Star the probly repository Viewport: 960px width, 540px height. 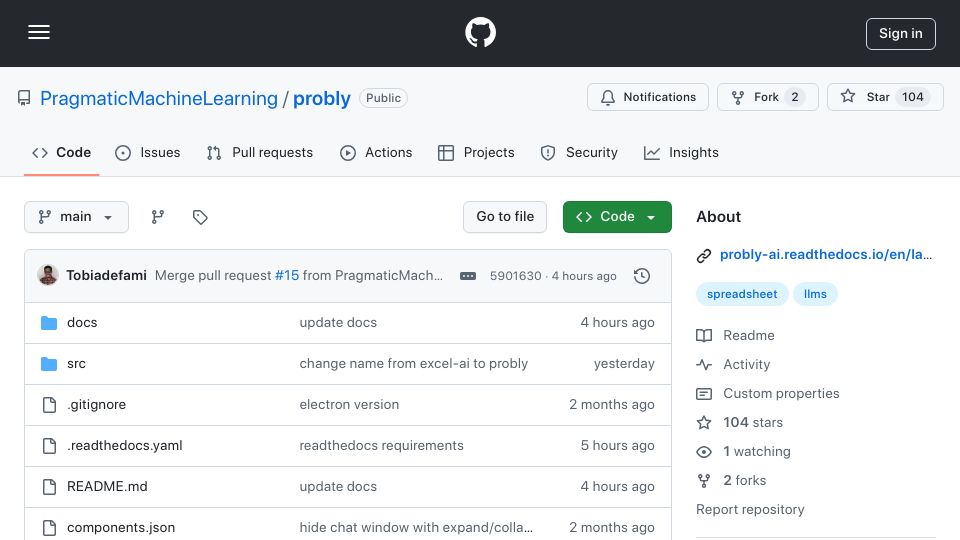[x=885, y=97]
